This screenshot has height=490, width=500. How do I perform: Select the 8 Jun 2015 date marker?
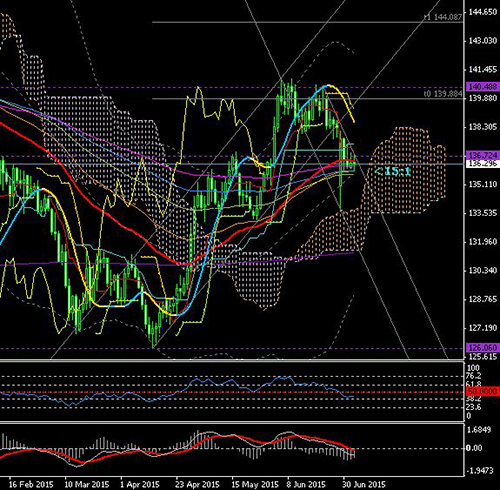coord(306,484)
